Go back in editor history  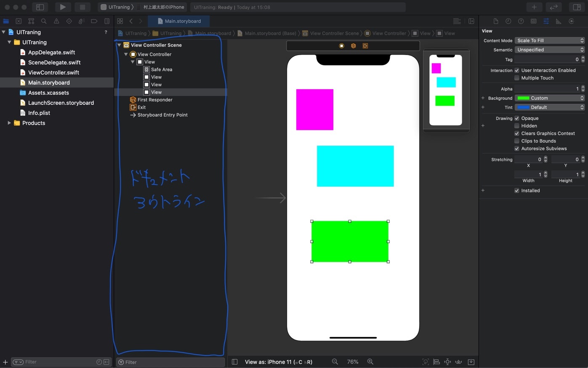(x=131, y=21)
